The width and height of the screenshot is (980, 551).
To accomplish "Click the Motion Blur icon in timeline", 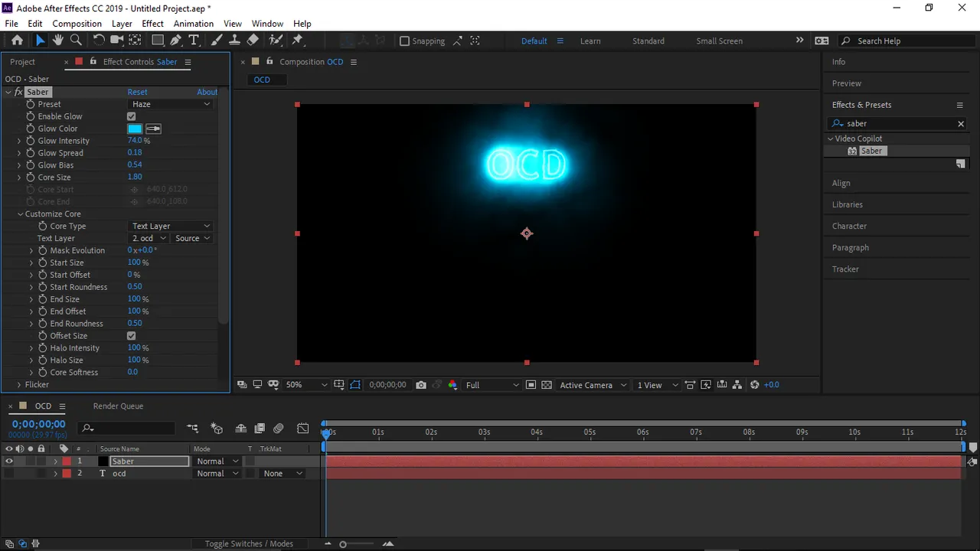I will pos(279,429).
